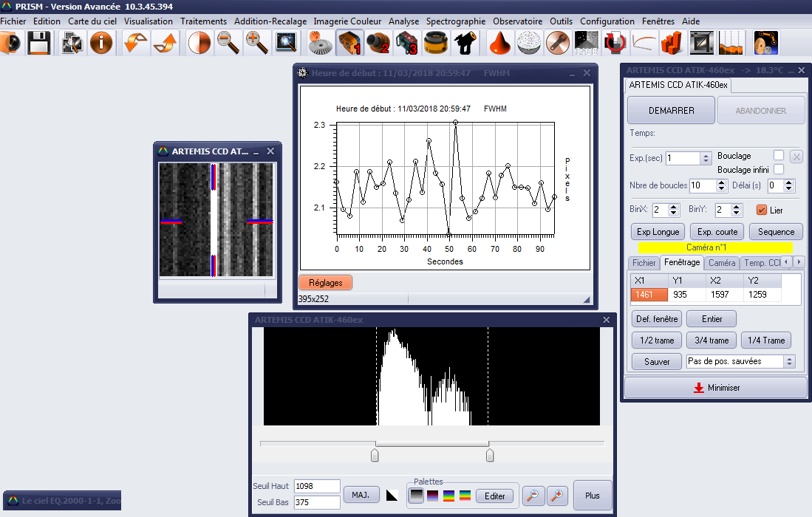Enable the Bouclage checkbox

click(x=778, y=155)
